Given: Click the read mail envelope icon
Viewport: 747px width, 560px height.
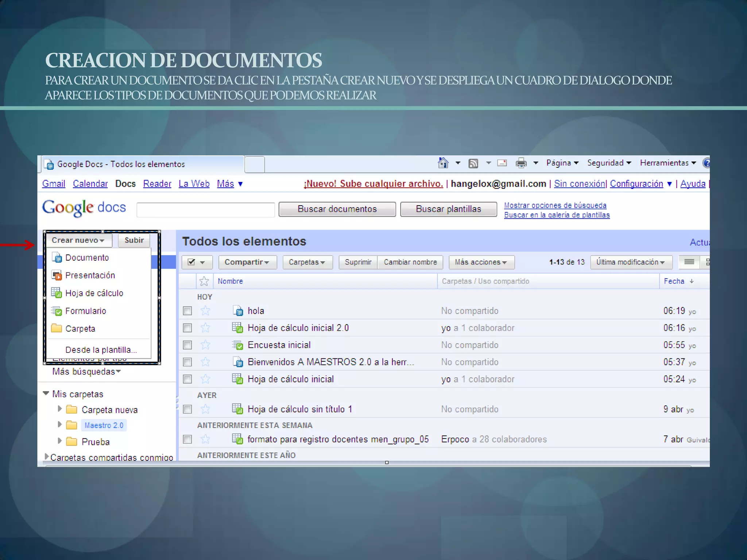Looking at the screenshot, I should point(502,163).
